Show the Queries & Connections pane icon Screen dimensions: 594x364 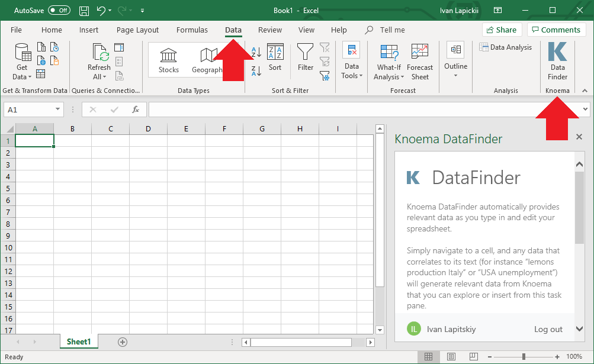coord(119,47)
